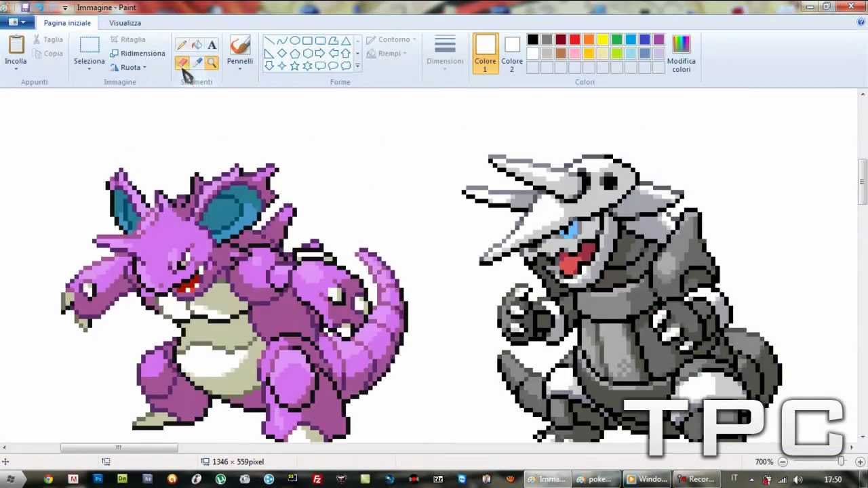Viewport: 868px width, 488px height.
Task: Open the Contorno outline dropdown
Action: tap(414, 39)
